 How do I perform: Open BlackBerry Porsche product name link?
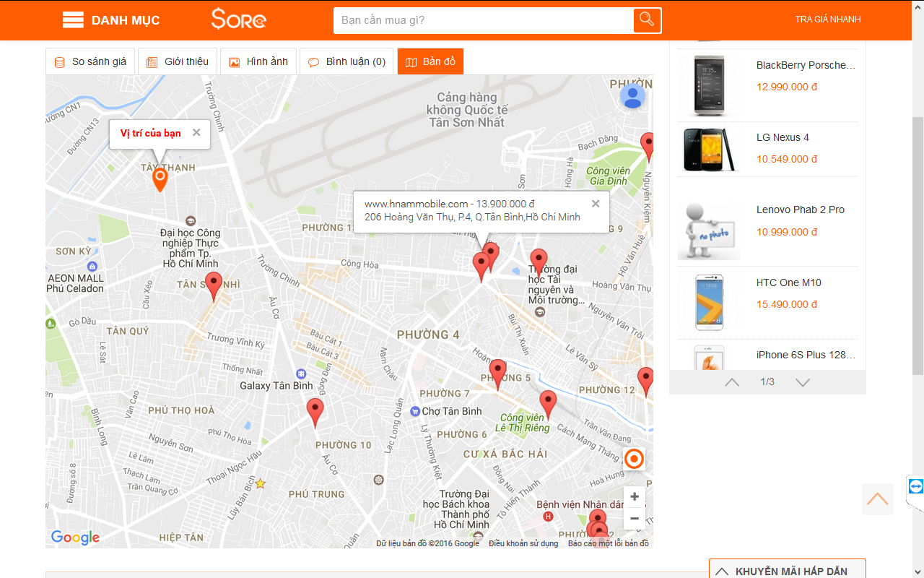click(806, 65)
